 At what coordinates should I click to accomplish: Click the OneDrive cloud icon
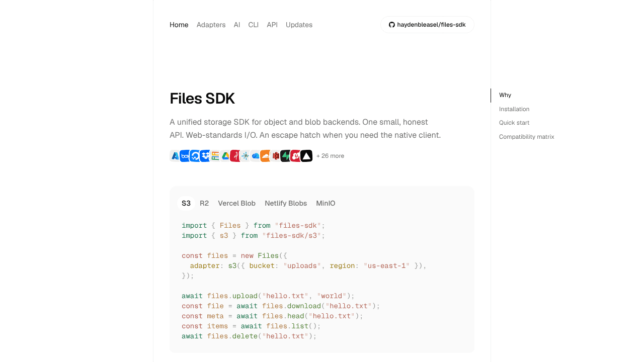tap(256, 156)
